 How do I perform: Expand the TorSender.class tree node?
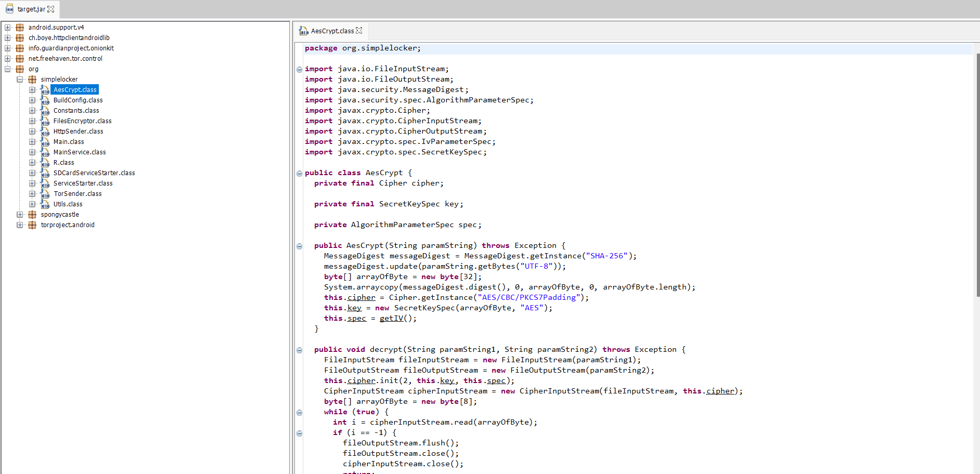(32, 194)
